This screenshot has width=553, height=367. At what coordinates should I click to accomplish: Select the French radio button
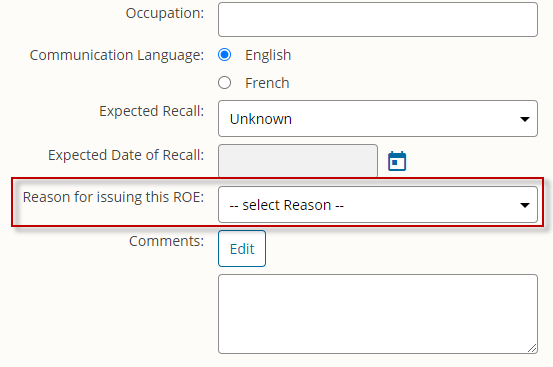(x=225, y=83)
